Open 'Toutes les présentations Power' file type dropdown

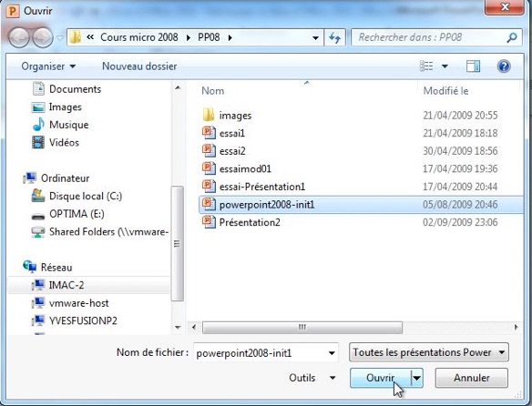tap(429, 352)
